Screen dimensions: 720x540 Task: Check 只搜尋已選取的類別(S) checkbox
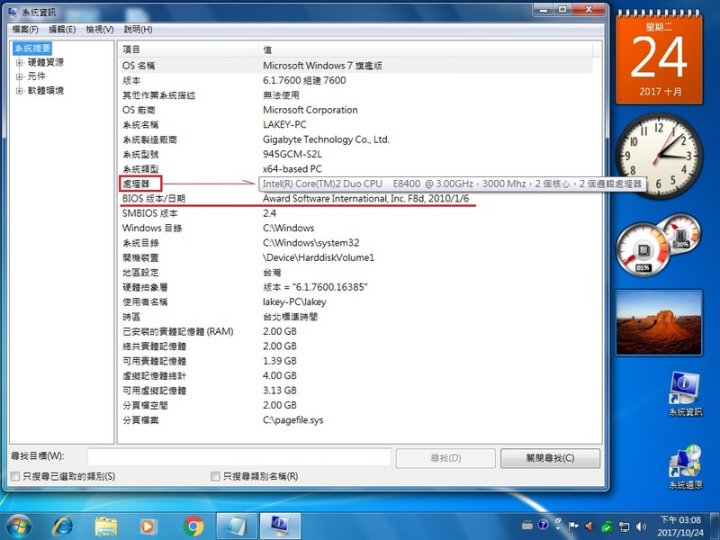15,476
